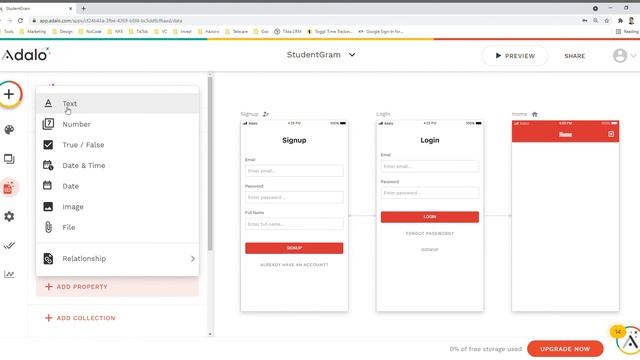The width and height of the screenshot is (640, 360).
Task: Select the True / False property type
Action: tap(118, 144)
